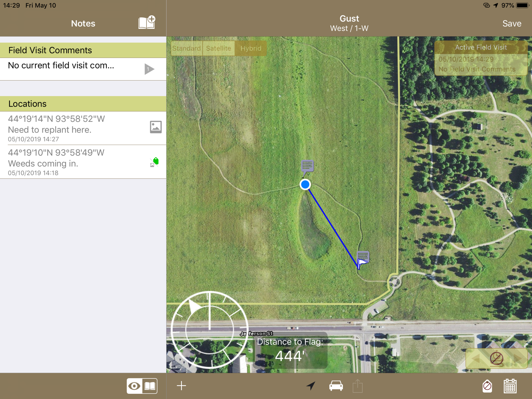Open the photo icon on replant note
532x399 pixels.
pos(156,127)
